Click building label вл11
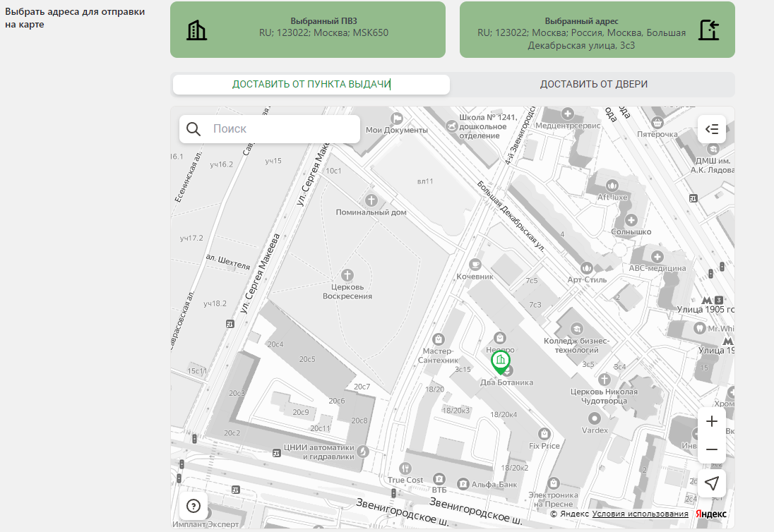 click(x=425, y=181)
